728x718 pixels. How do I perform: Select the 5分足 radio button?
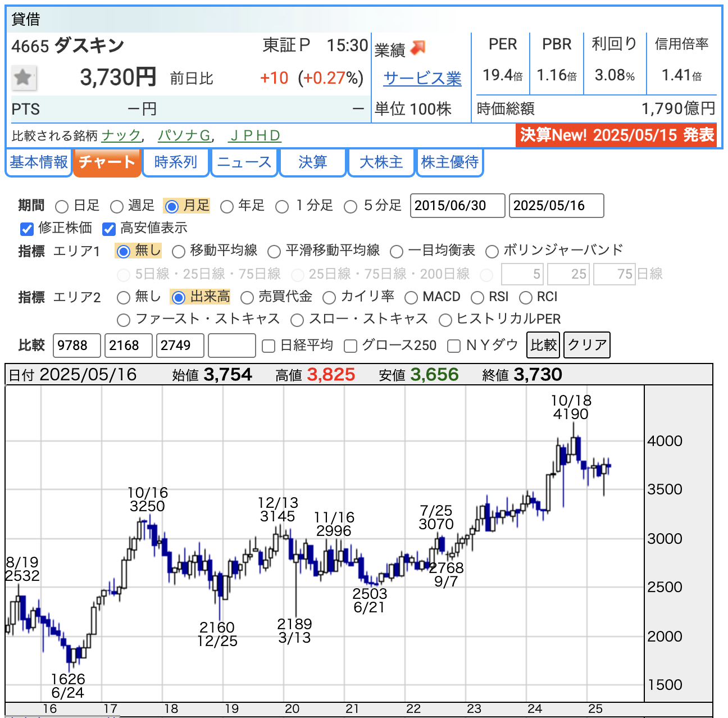tap(351, 207)
